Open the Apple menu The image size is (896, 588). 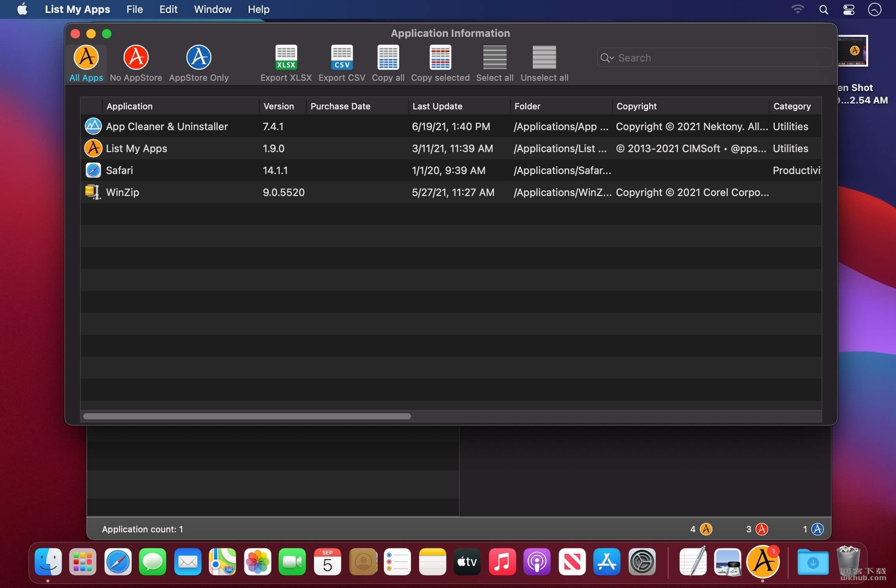point(22,9)
